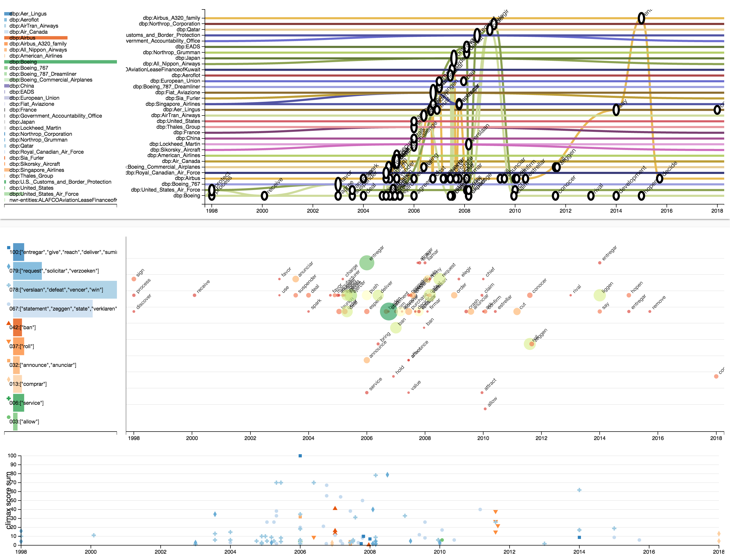Screen dimensions: 730x560
Task: Click the orange down-triangle icon beside 037 roll
Action: (9, 342)
